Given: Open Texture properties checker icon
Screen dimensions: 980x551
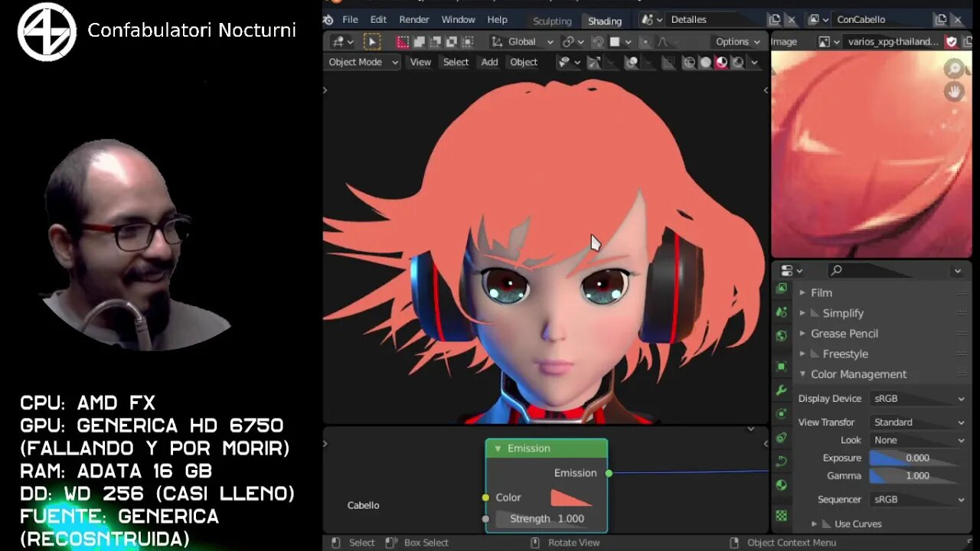Looking at the screenshot, I should 781,516.
